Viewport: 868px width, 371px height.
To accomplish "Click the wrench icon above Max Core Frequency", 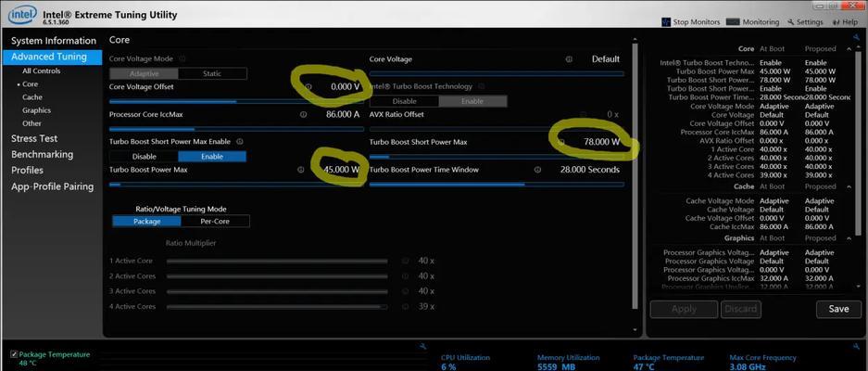I will (x=856, y=347).
